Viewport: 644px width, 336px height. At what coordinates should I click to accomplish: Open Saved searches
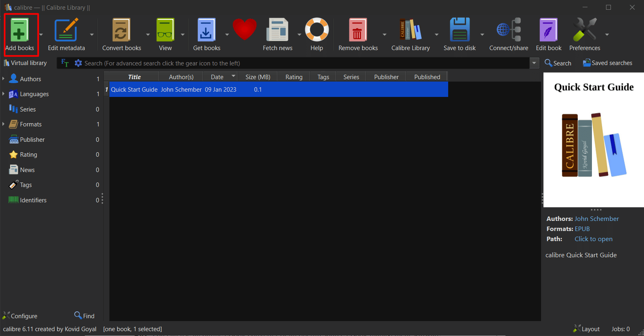[607, 63]
